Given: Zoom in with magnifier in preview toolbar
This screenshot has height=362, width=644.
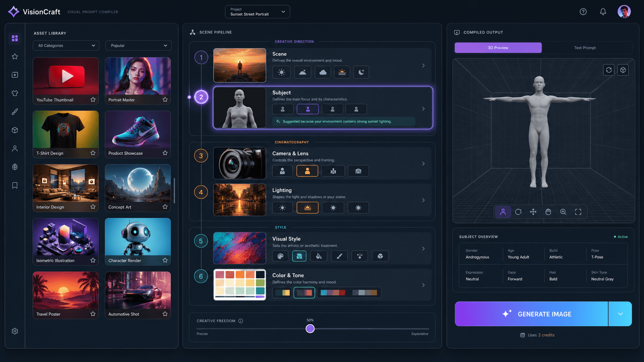Looking at the screenshot, I should point(563,212).
